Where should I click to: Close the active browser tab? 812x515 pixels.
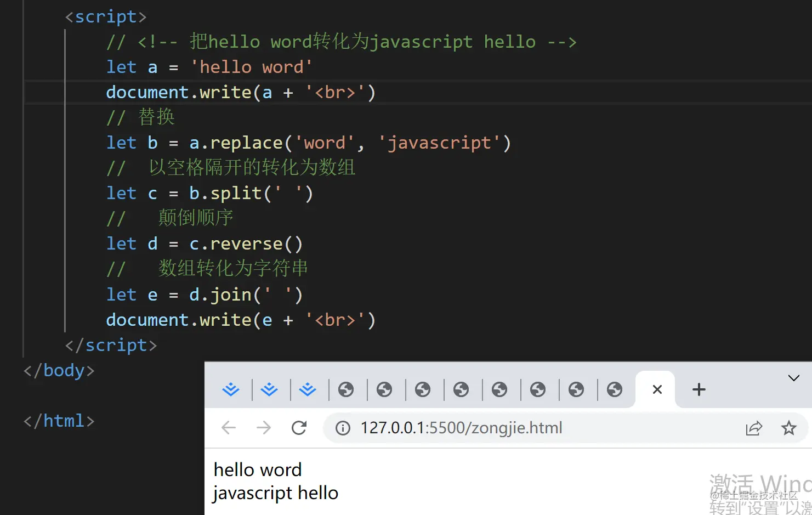coord(657,389)
